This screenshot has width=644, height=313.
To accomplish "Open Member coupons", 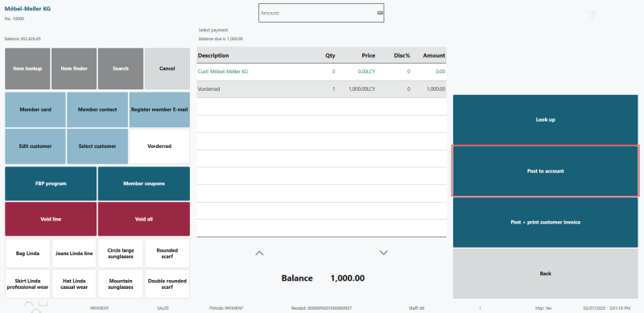I will coord(144,183).
